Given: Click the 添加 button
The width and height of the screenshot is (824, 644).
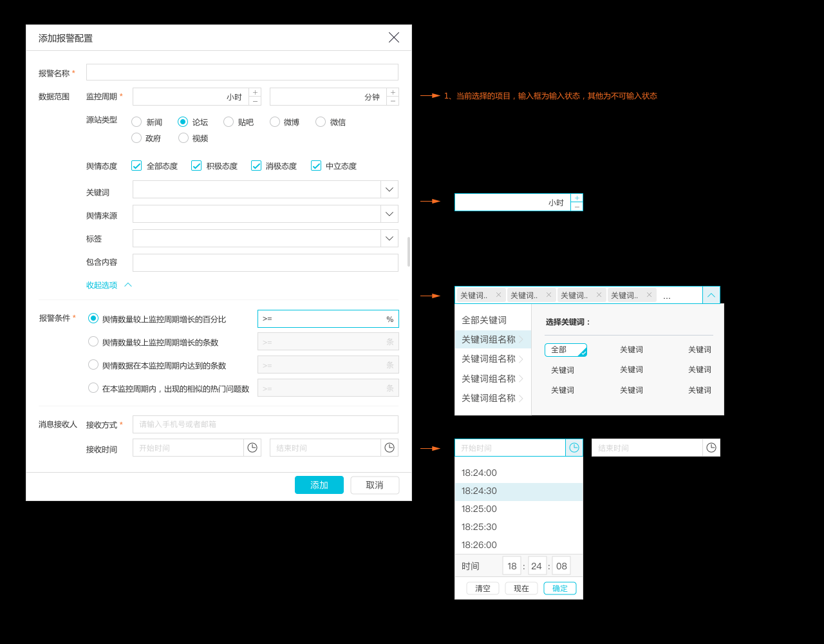Looking at the screenshot, I should click(x=319, y=485).
